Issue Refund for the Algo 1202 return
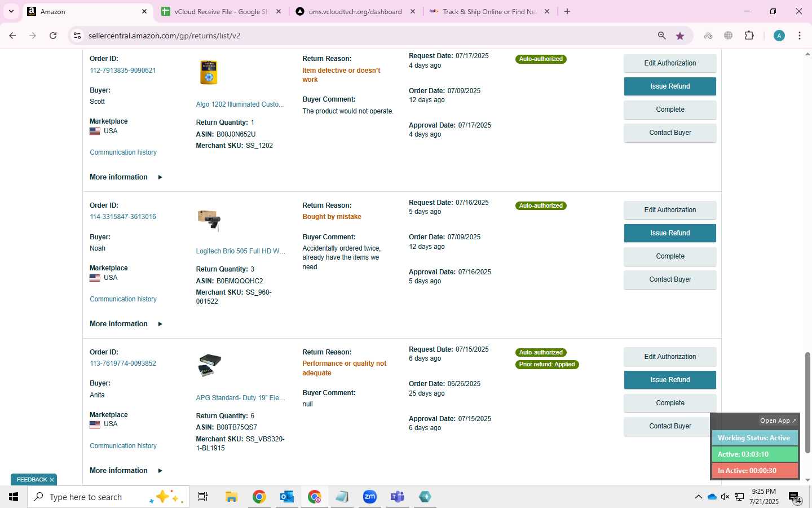This screenshot has height=508, width=812. click(670, 86)
